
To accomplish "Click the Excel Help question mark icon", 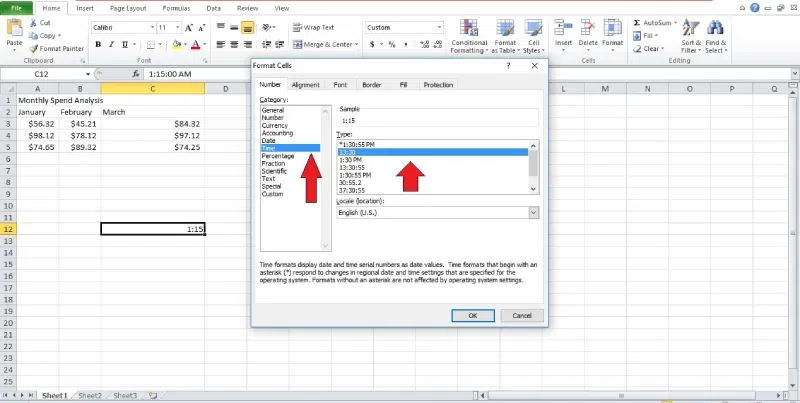I will pos(755,8).
